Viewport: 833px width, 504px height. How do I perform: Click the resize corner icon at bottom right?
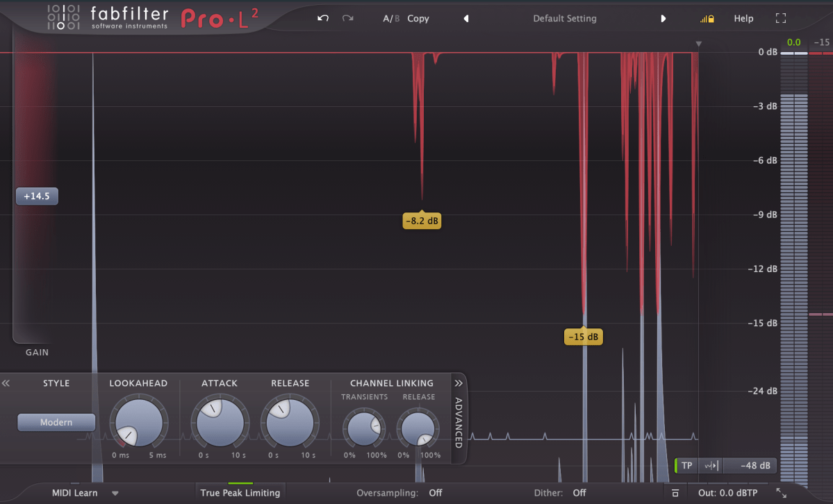[x=782, y=493]
